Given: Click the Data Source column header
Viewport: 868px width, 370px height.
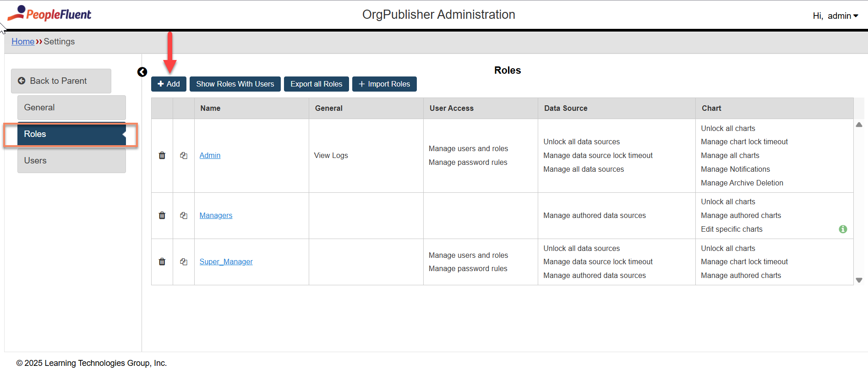Looking at the screenshot, I should click(x=617, y=108).
